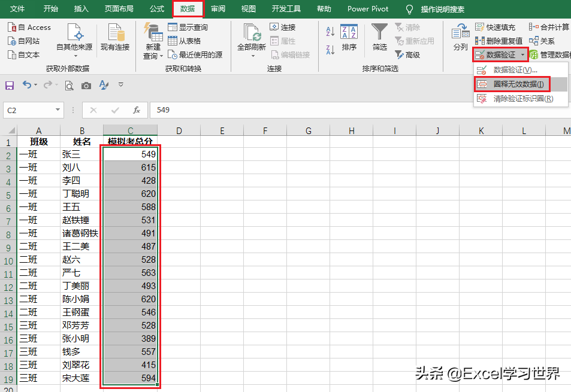The width and height of the screenshot is (571, 392).
Task: Expand From Other Sources (自其他来源) dropdown
Action: coord(75,56)
